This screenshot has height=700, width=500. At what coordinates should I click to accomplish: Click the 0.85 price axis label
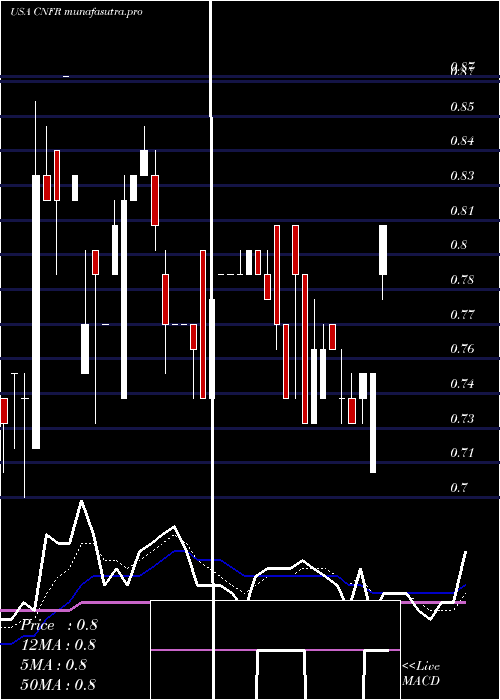click(x=462, y=107)
